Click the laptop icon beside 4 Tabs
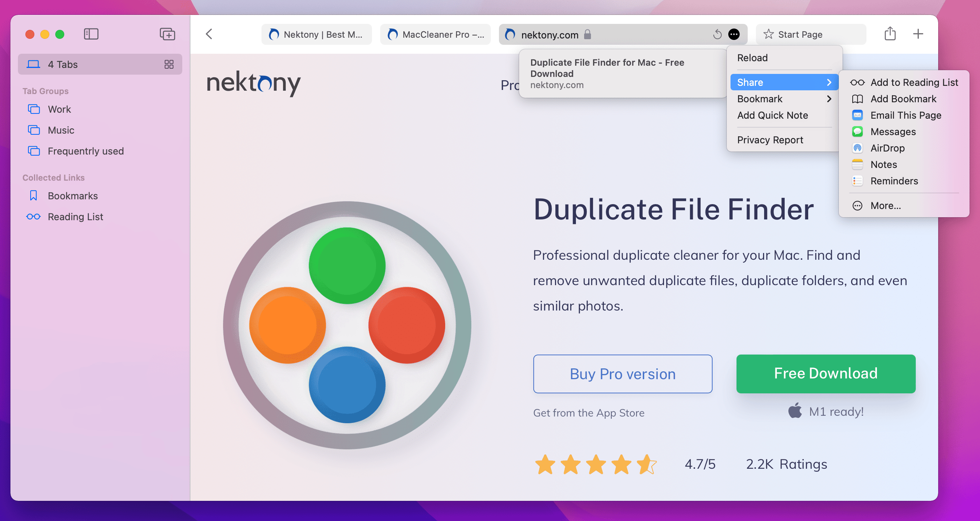 coord(33,64)
